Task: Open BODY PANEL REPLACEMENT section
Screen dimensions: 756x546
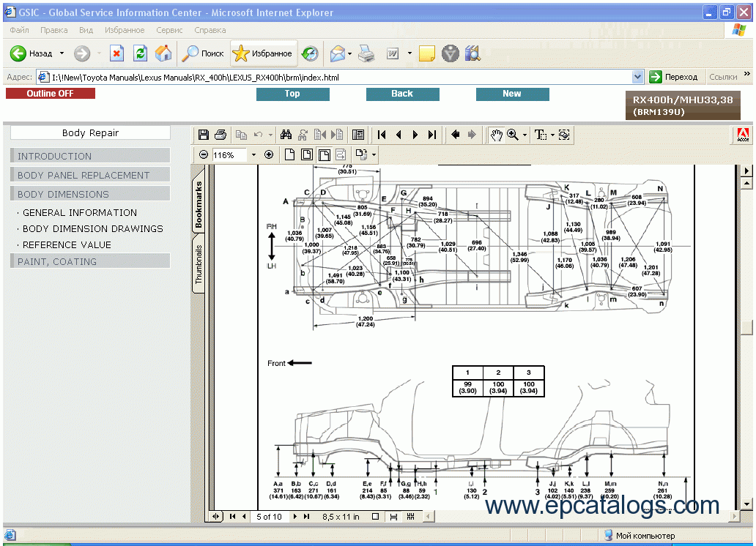Action: coord(90,175)
